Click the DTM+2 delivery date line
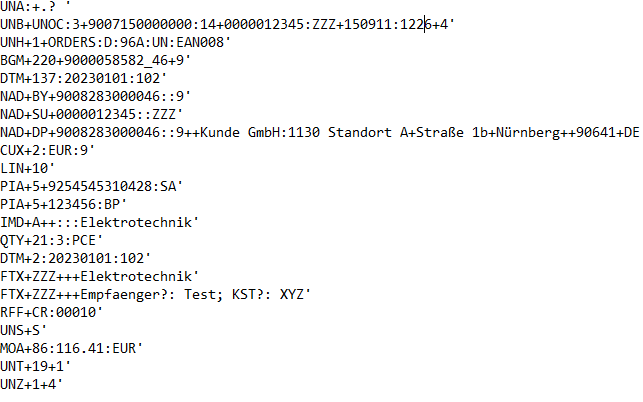Screen dimensions: 643x402 coord(75,258)
